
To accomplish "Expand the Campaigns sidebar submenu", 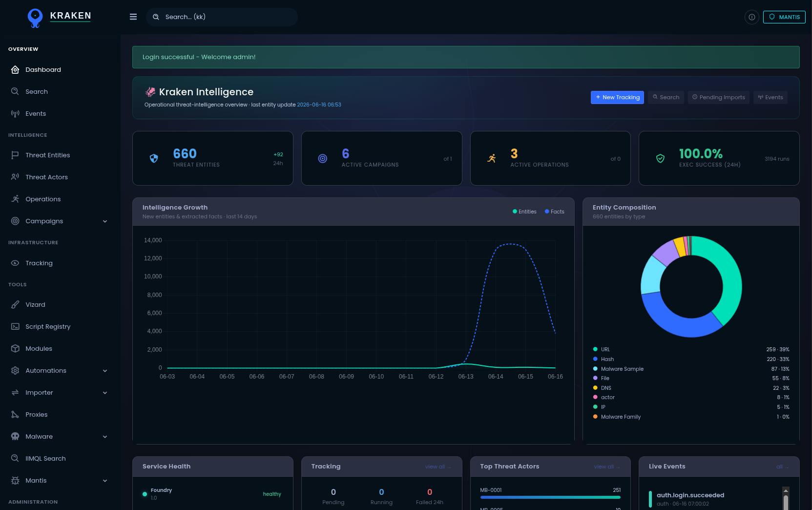I will (x=105, y=221).
